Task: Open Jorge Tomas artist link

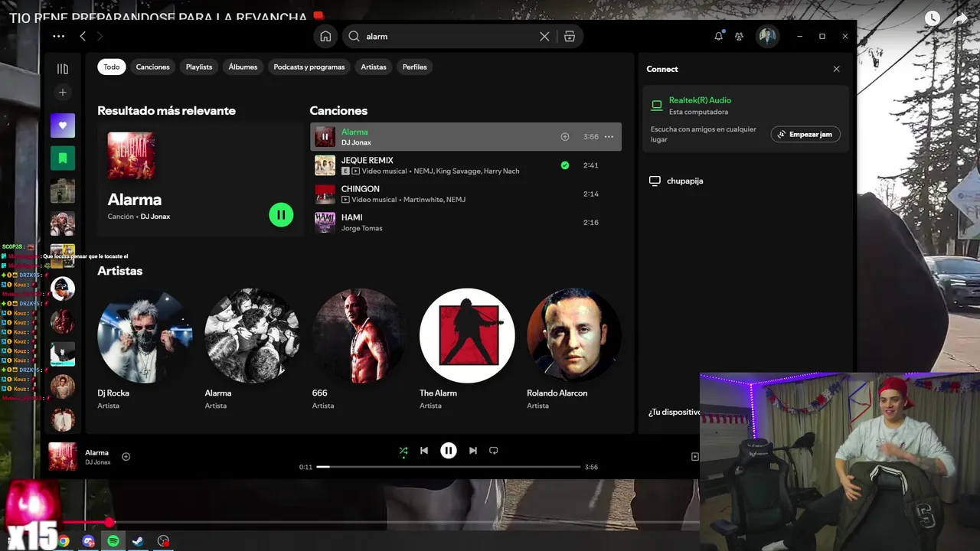Action: (x=361, y=228)
